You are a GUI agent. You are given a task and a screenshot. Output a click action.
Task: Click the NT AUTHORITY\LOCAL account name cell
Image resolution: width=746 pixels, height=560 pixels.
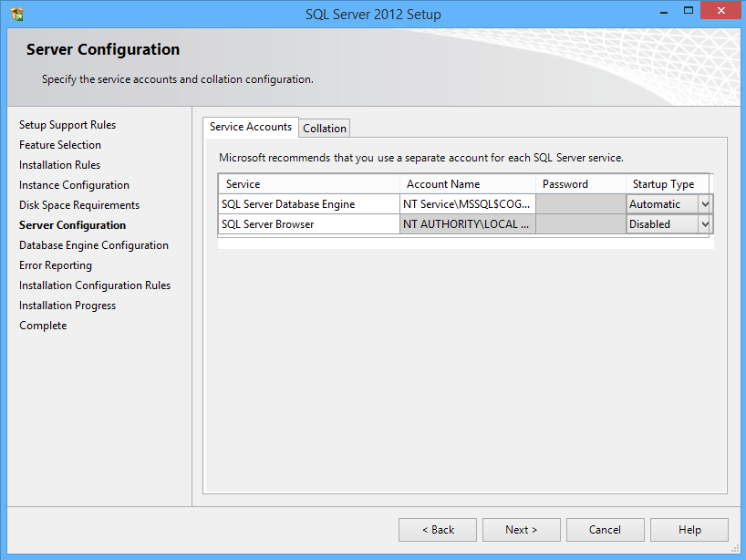468,224
